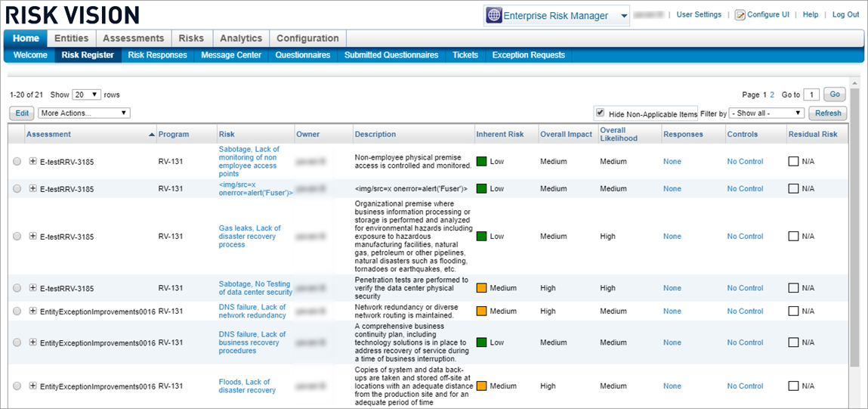Expand the Sabotage non employee access assessment row

(x=32, y=161)
